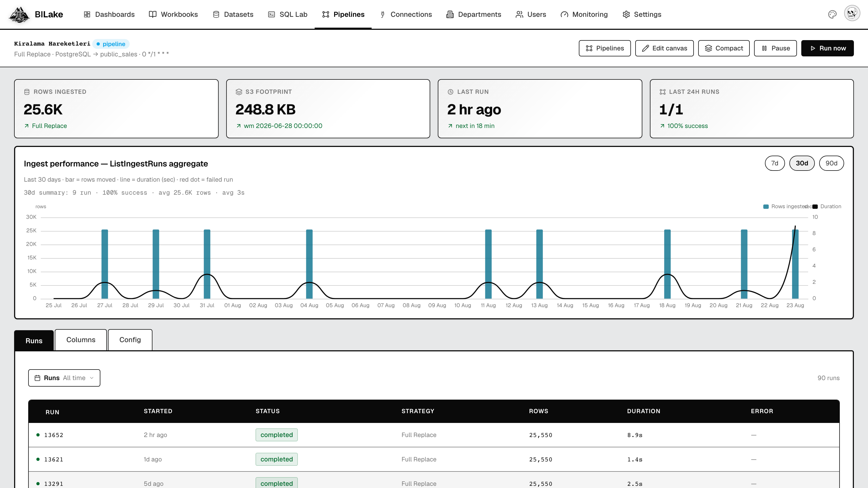Click the Edit canvas button
The height and width of the screenshot is (488, 868).
coord(664,48)
